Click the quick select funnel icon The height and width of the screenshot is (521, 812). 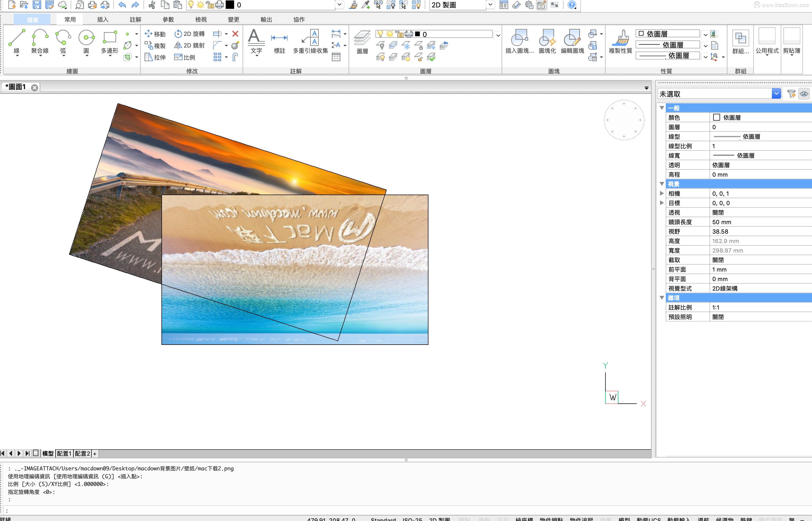pyautogui.click(x=791, y=94)
